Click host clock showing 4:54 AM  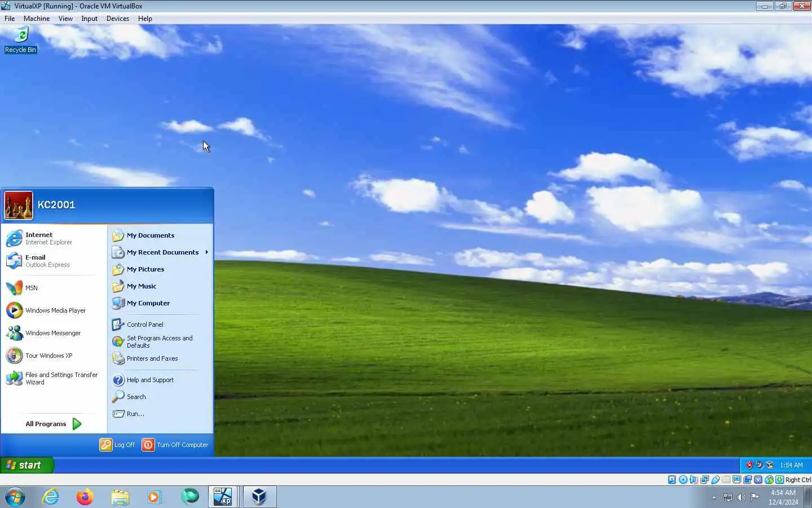tap(783, 497)
